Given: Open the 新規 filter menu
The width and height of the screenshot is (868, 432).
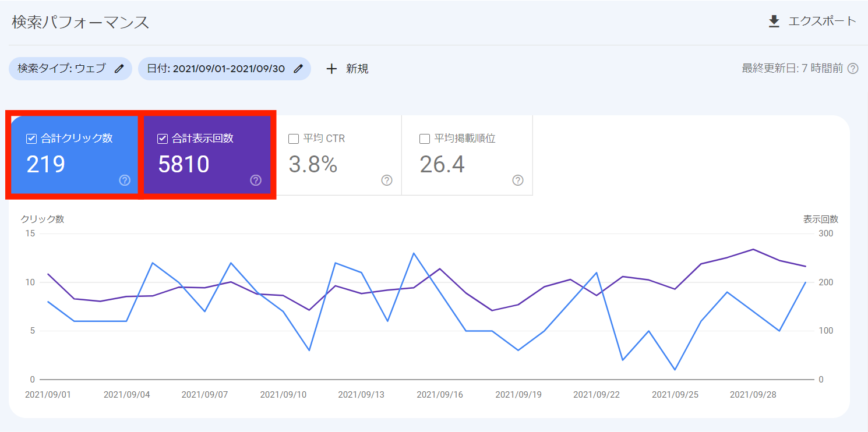Looking at the screenshot, I should click(x=346, y=69).
